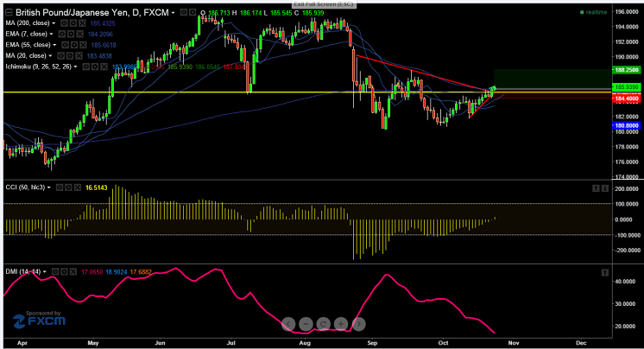Remove the MA (20, close) indicator

point(79,55)
